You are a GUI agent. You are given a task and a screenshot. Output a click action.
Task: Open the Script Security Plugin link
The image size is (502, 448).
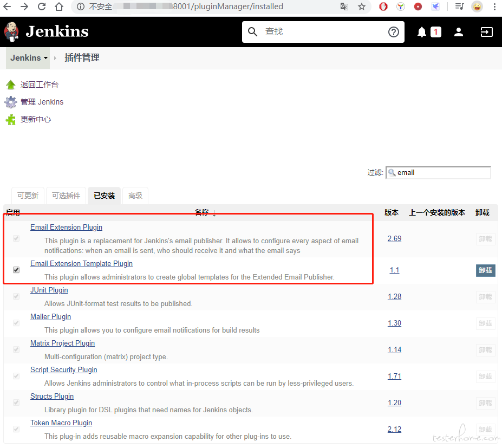[64, 370]
